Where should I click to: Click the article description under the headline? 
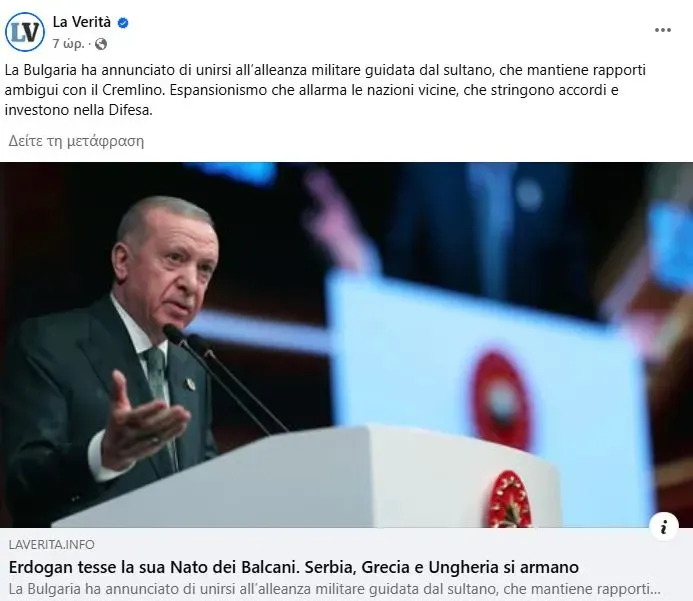(334, 589)
